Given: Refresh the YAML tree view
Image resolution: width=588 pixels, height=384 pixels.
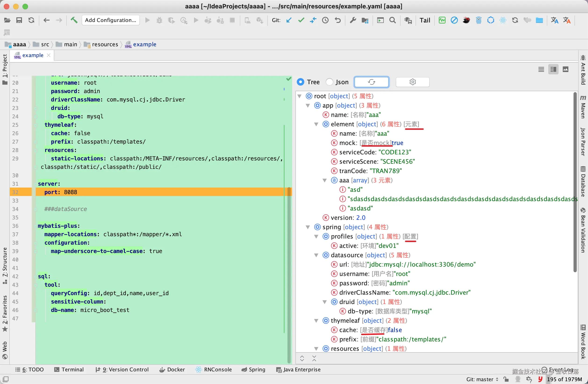Looking at the screenshot, I should tap(372, 82).
